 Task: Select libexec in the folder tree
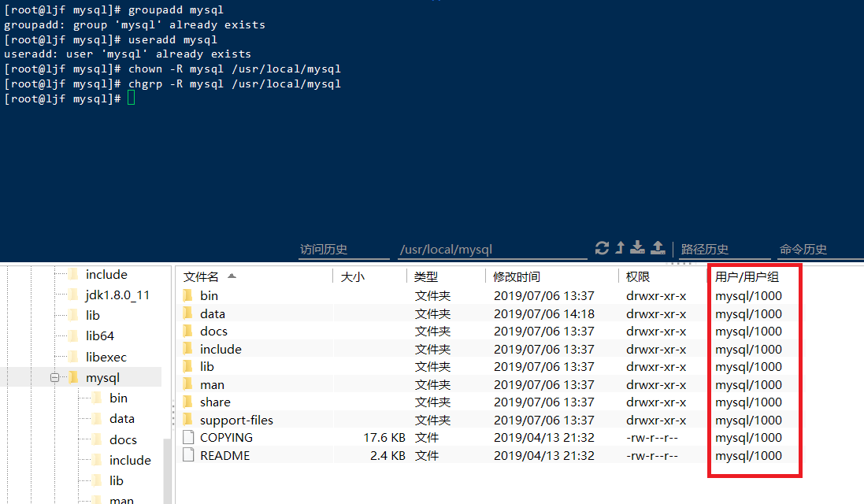pyautogui.click(x=106, y=357)
